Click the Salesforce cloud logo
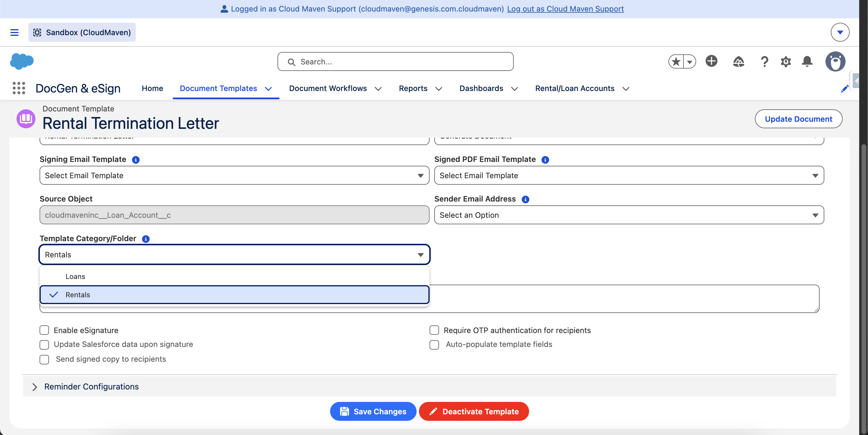Viewport: 868px width, 435px height. [22, 61]
